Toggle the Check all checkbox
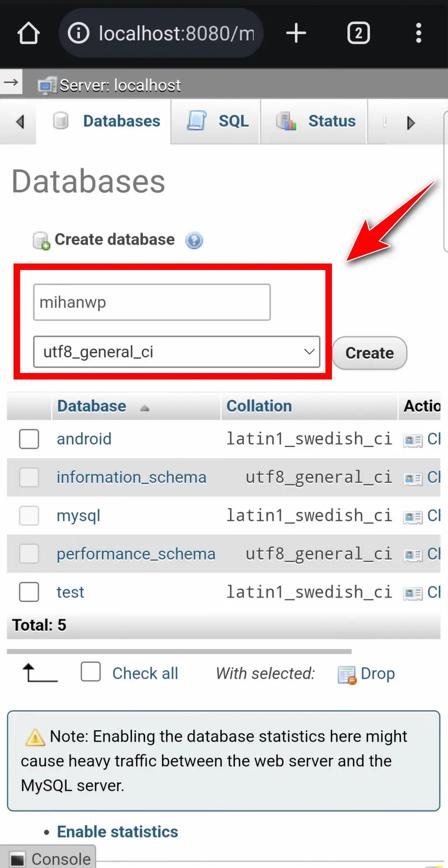This screenshot has width=448, height=868. click(91, 672)
